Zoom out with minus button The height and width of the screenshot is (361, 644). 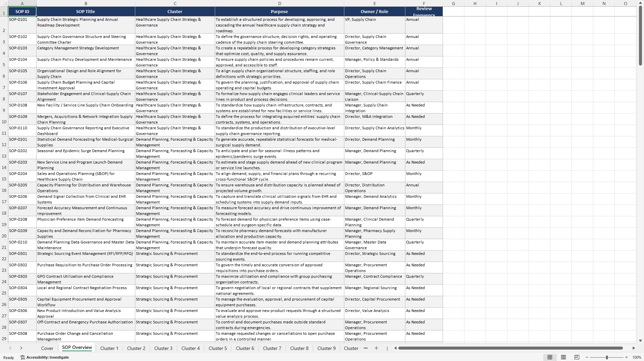pyautogui.click(x=587, y=357)
